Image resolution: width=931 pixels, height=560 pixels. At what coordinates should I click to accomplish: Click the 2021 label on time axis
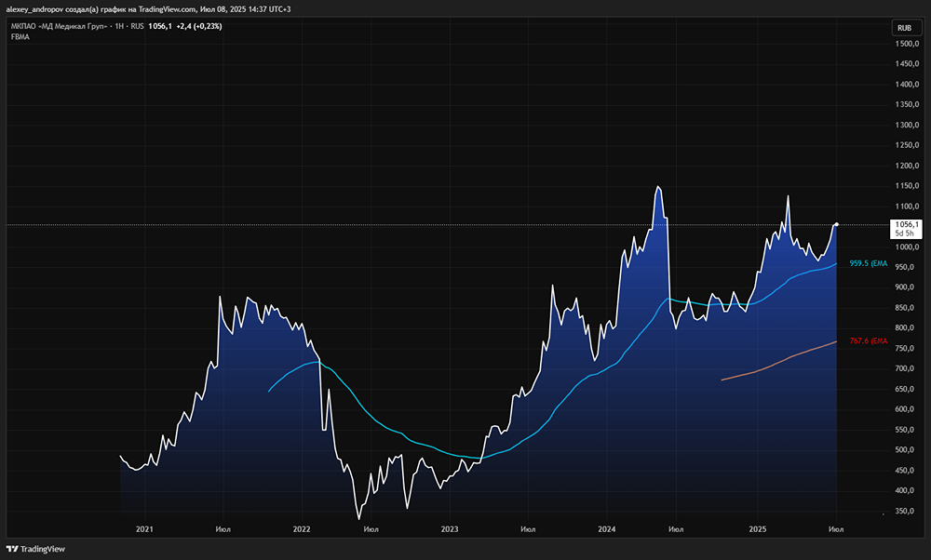[144, 529]
